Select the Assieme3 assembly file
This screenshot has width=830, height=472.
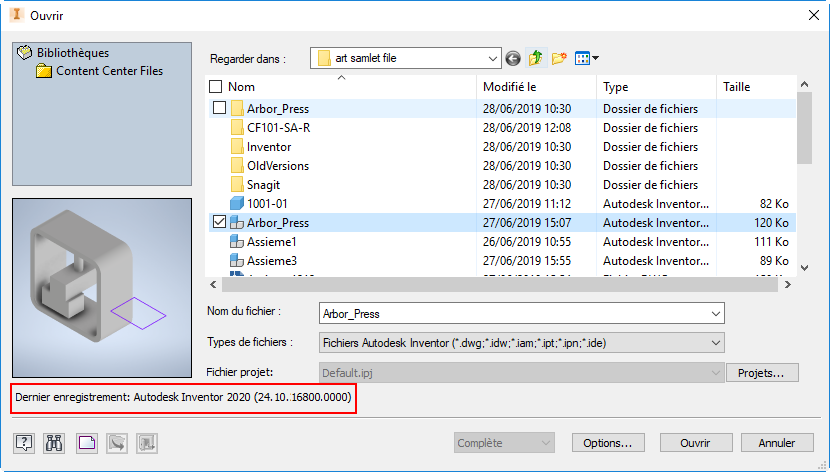click(x=264, y=261)
